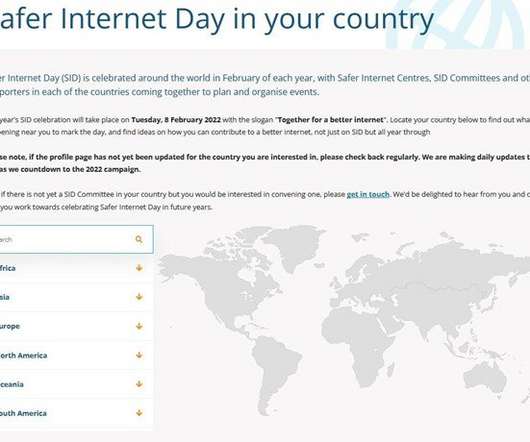Viewport: 530px width, 442px height.
Task: Select the Oceania list item label
Action: click(12, 384)
